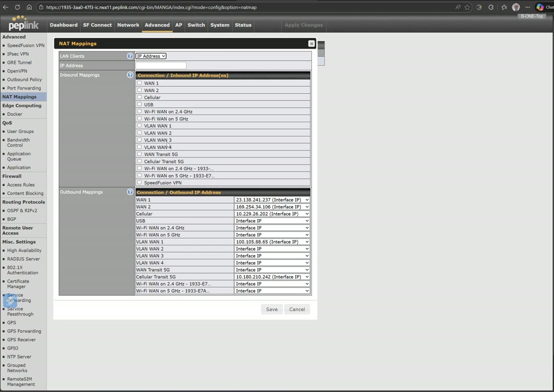
Task: Open the GPS Forwarding sidebar link
Action: (24, 331)
